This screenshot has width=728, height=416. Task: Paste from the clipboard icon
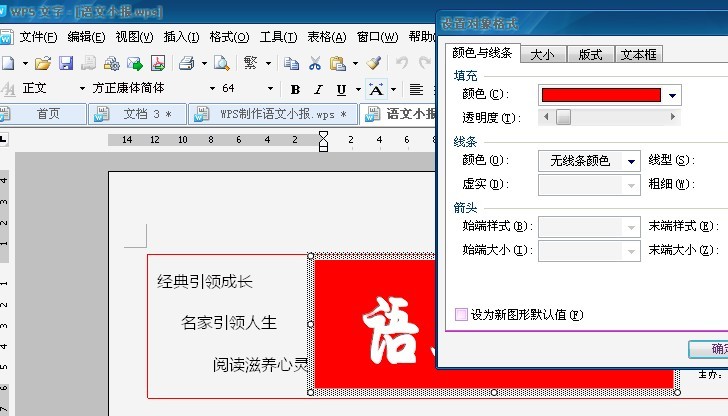338,63
